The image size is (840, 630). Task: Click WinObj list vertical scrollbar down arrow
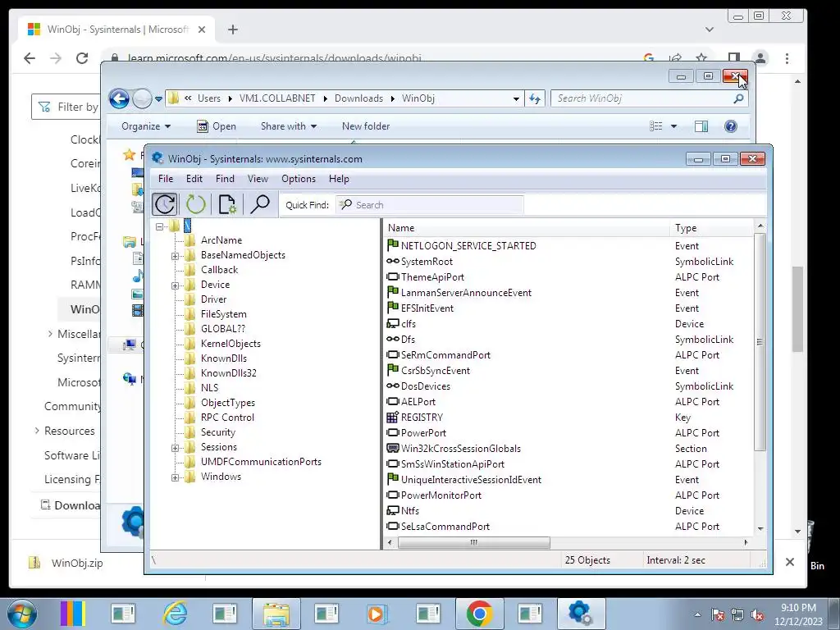coord(760,529)
